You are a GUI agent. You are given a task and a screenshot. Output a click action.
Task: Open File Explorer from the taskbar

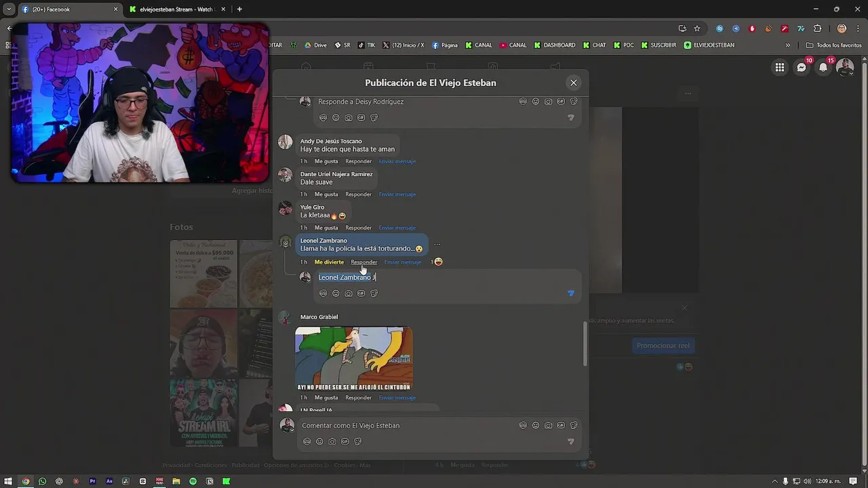coord(176,481)
